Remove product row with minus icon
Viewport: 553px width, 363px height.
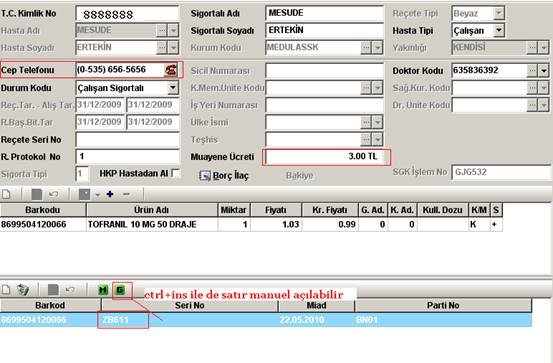[126, 194]
